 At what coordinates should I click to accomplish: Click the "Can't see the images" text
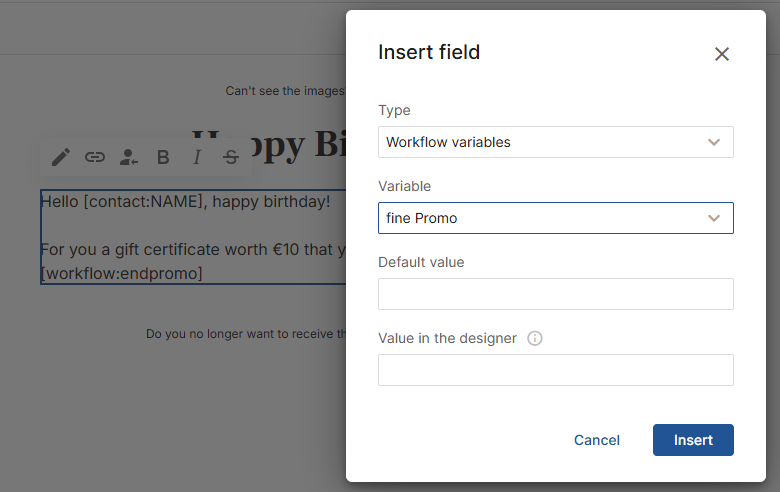pyautogui.click(x=285, y=91)
